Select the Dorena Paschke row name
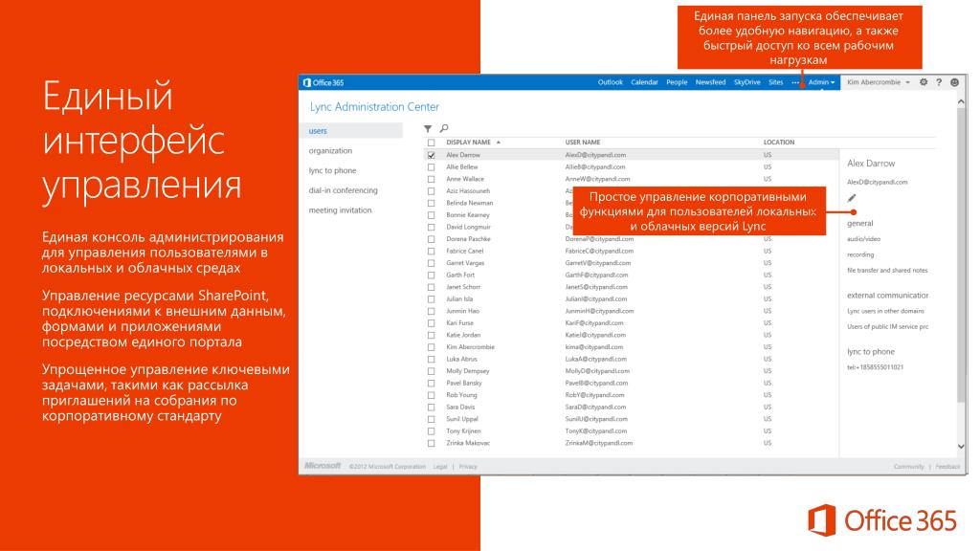 [x=468, y=239]
